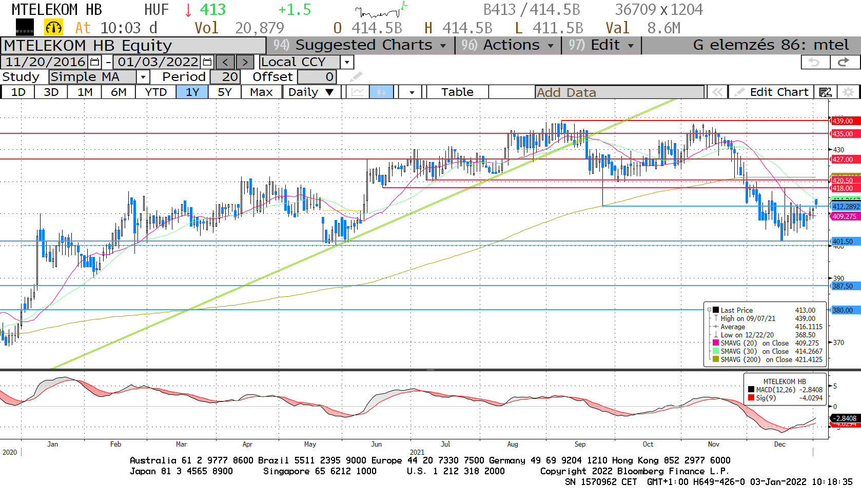The image size is (861, 504).
Task: Select the 5Y time range tab
Action: (x=225, y=92)
